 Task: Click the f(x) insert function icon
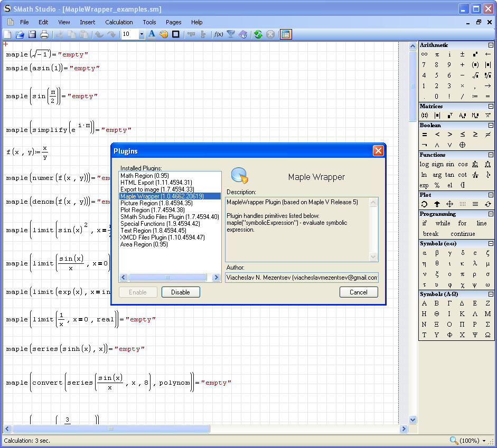click(x=218, y=34)
